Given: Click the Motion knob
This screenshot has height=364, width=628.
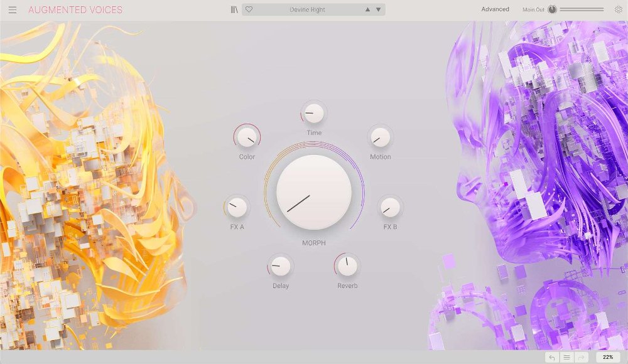Looking at the screenshot, I should coord(379,139).
